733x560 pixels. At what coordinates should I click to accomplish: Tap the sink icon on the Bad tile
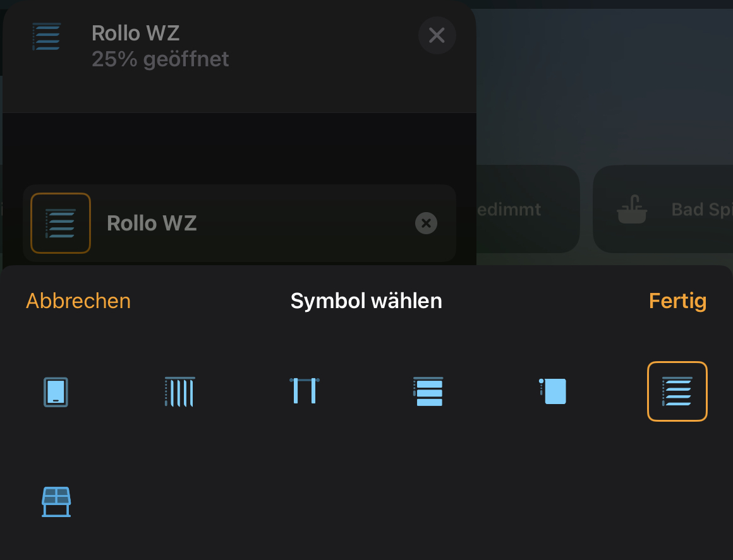(632, 210)
